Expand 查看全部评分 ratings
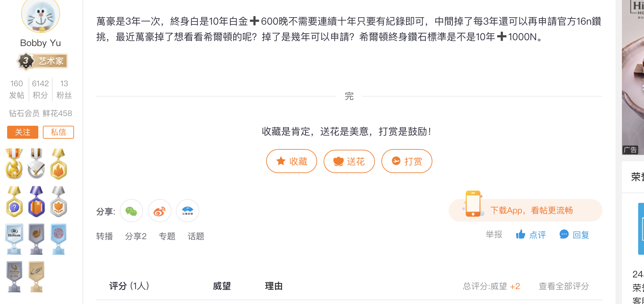Image resolution: width=644 pixels, height=304 pixels. (x=564, y=286)
